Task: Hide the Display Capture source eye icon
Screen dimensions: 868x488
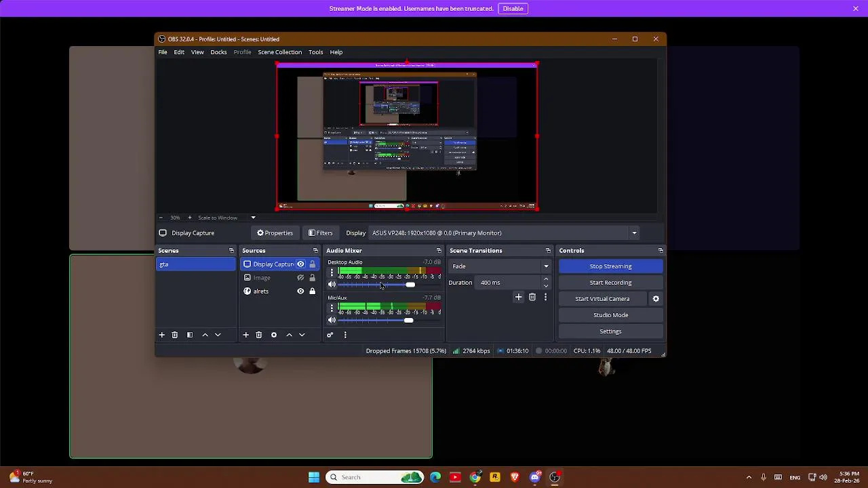Action: [300, 264]
